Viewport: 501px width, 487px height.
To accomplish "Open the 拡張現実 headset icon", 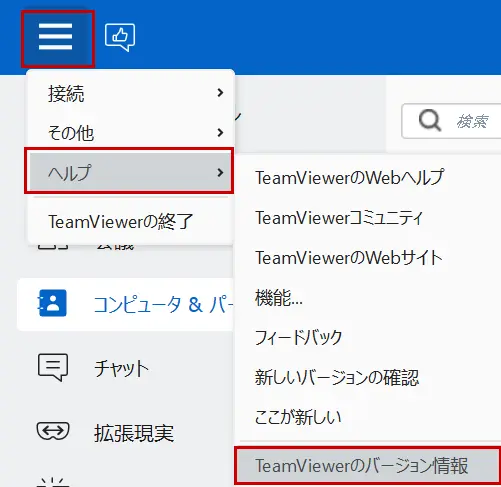I will (53, 431).
